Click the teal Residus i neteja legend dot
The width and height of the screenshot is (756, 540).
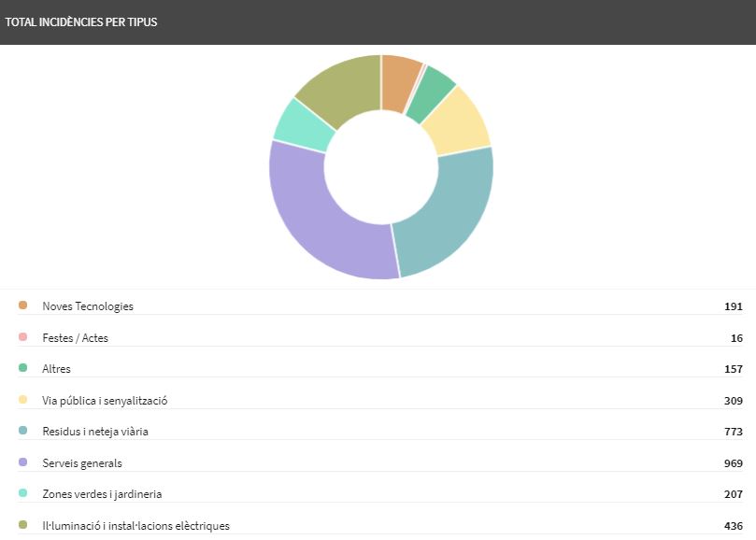[22, 431]
